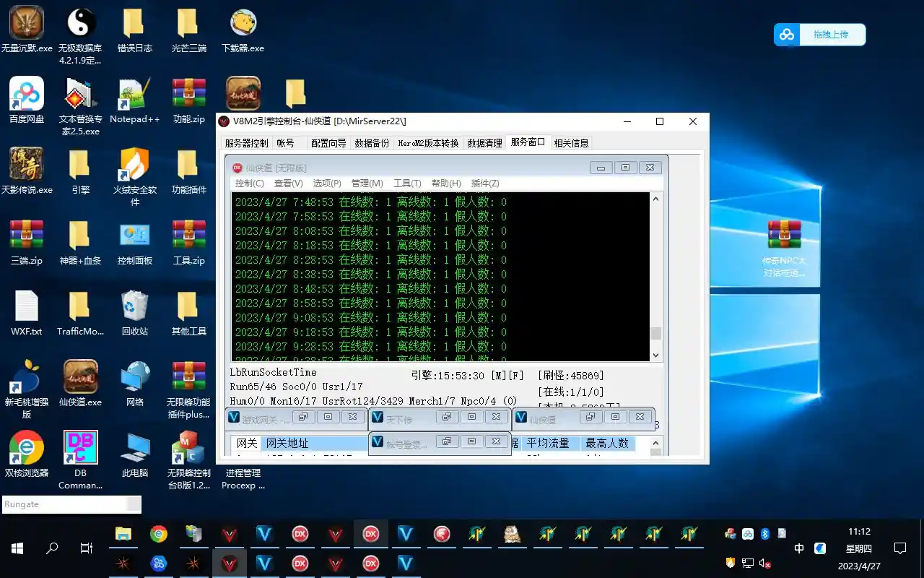Open the Windows Start menu

[x=17, y=548]
